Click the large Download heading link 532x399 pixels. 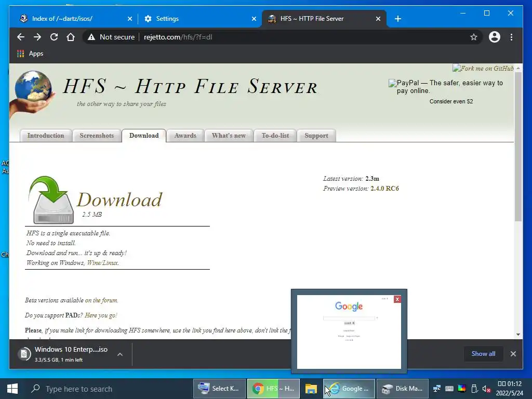[x=119, y=199]
